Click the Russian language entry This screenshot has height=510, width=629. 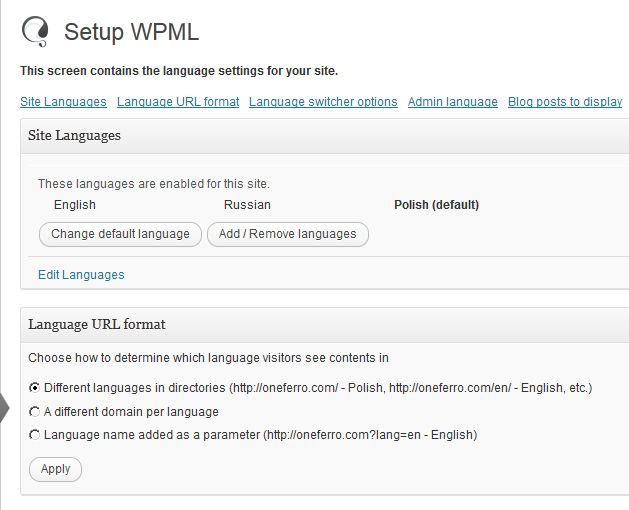(x=247, y=205)
